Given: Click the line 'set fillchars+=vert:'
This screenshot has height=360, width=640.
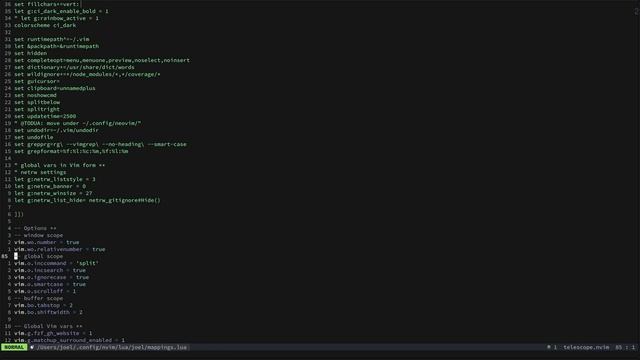Looking at the screenshot, I should point(47,4).
